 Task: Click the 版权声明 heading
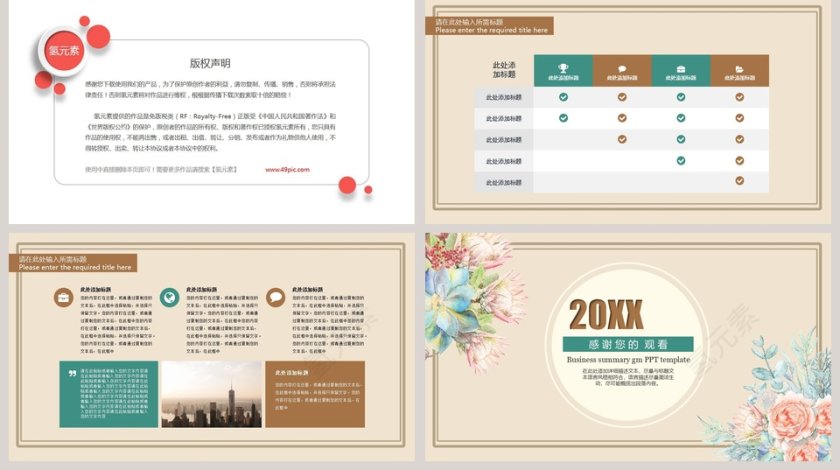point(210,63)
